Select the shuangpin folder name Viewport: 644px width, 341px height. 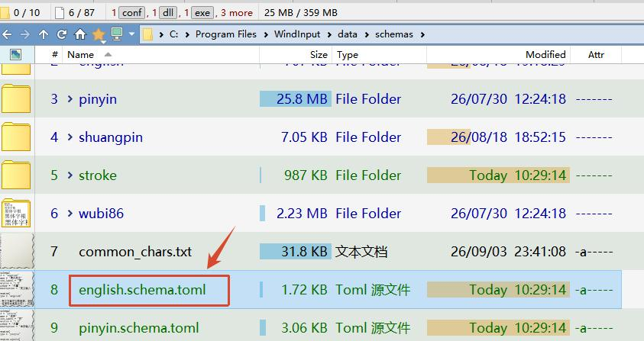[x=111, y=137]
